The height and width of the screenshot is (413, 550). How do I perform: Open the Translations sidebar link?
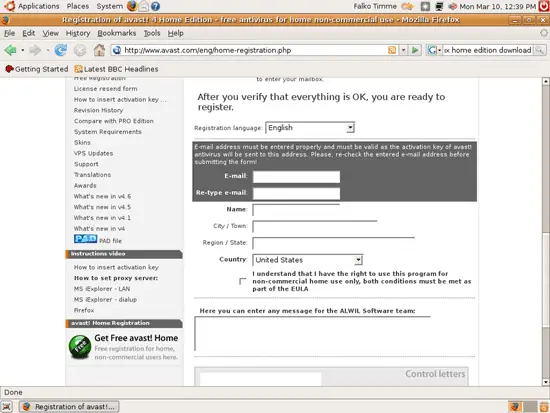point(92,174)
